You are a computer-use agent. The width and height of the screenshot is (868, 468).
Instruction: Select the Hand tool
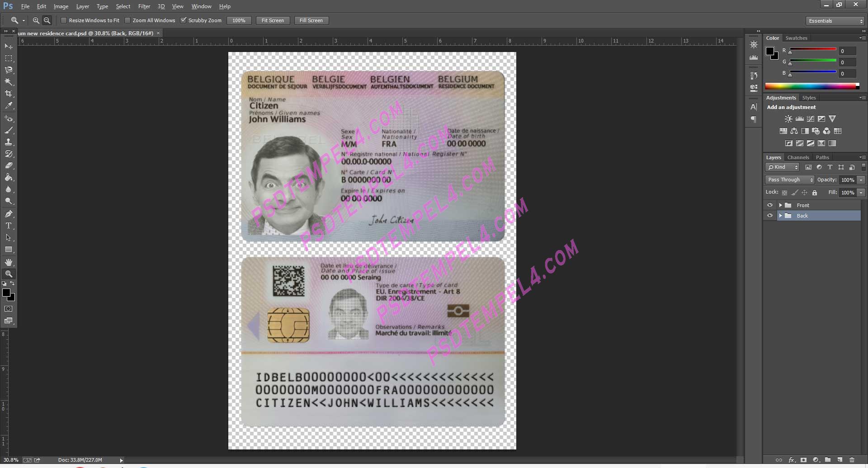pyautogui.click(x=9, y=262)
